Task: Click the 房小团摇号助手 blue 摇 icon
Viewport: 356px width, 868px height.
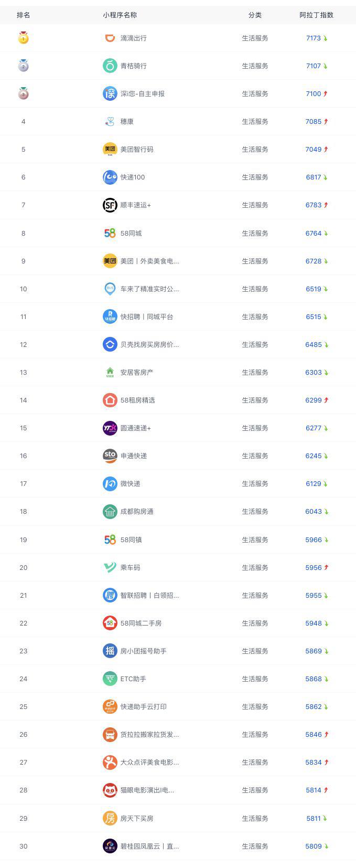Action: pos(110,651)
